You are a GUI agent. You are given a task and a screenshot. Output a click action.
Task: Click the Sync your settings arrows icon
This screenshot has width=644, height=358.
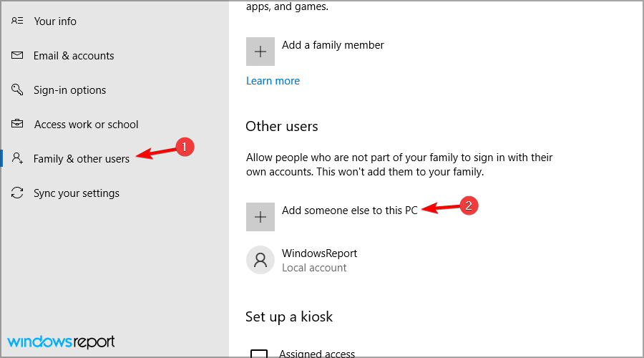[x=17, y=193]
